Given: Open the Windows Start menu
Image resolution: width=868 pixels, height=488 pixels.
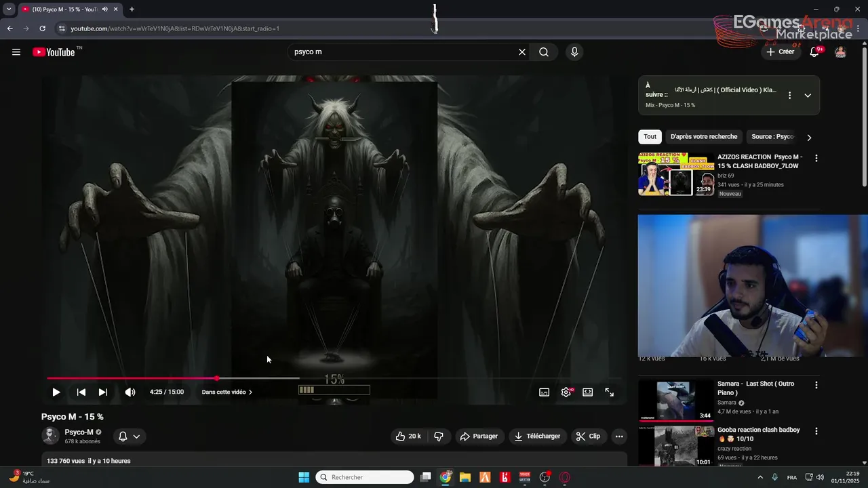Looking at the screenshot, I should [304, 477].
